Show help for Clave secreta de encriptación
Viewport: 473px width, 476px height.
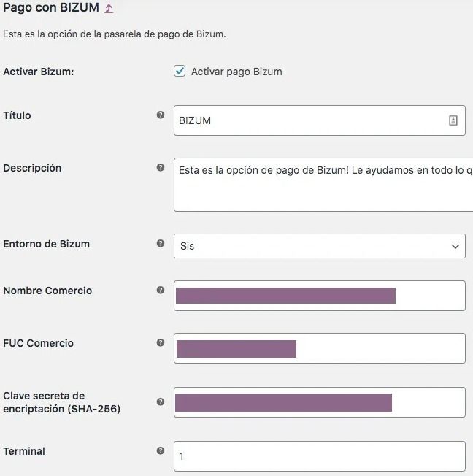point(161,402)
